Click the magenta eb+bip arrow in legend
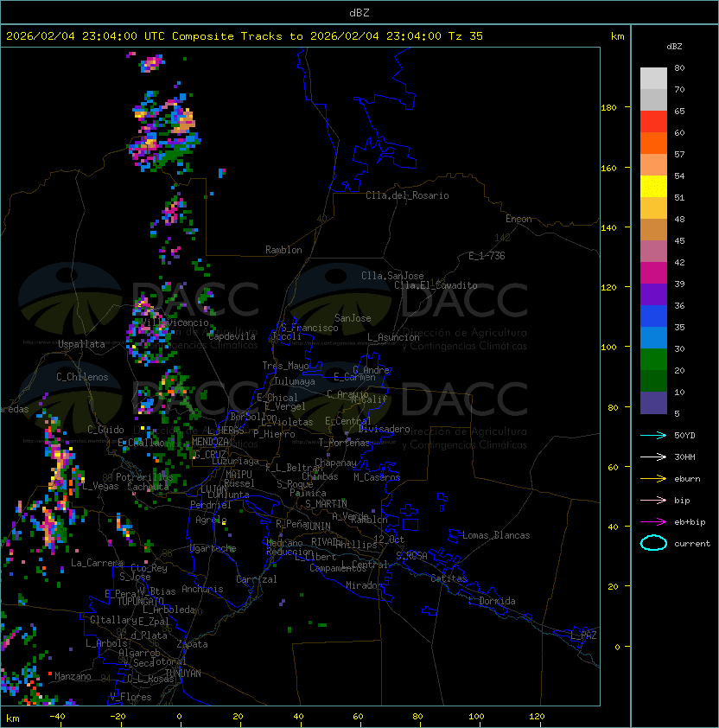 [x=653, y=522]
